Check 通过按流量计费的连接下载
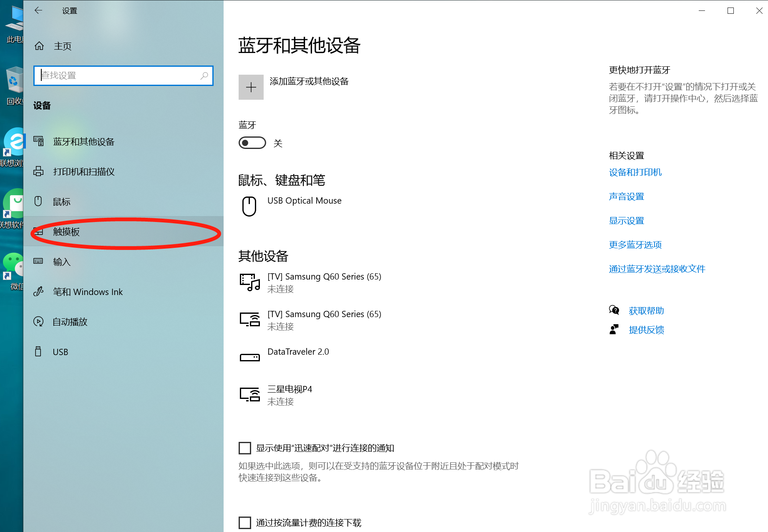The image size is (768, 532). point(245,522)
